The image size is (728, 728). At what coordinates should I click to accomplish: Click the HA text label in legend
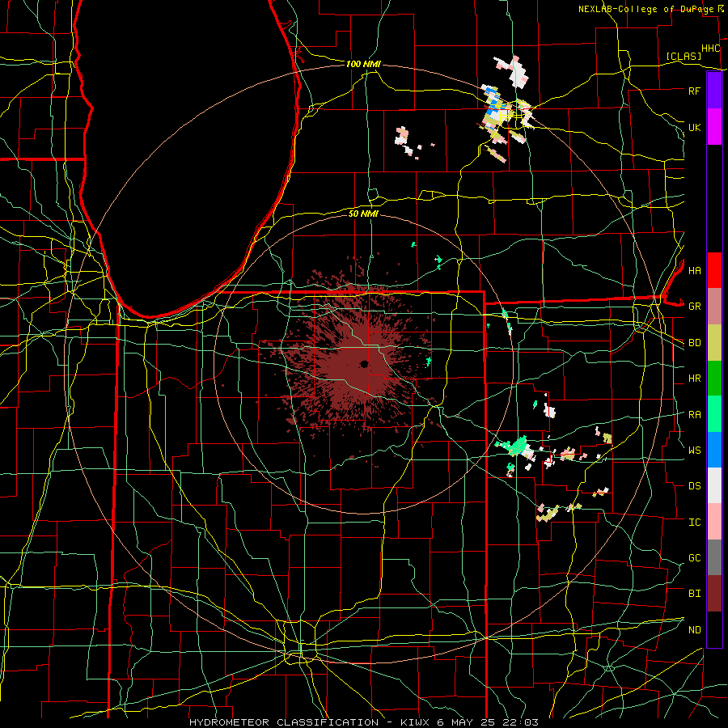694,271
